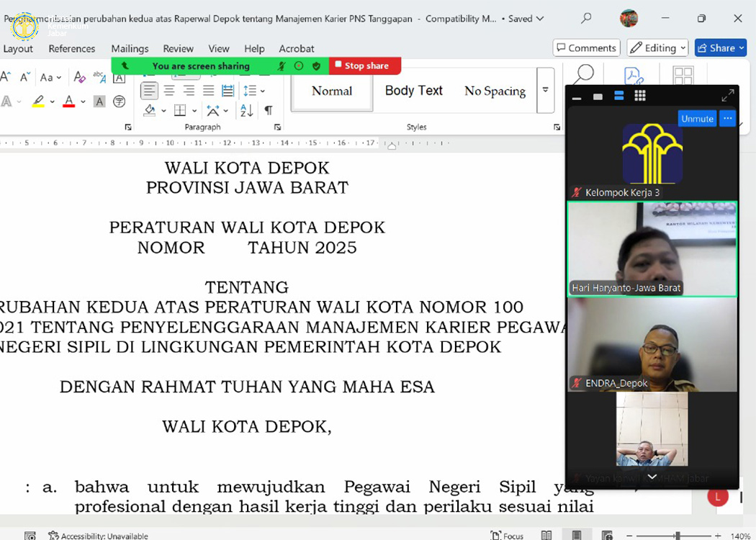Apply the Body Text style
Viewport: 756px width, 540px height.
tap(414, 91)
